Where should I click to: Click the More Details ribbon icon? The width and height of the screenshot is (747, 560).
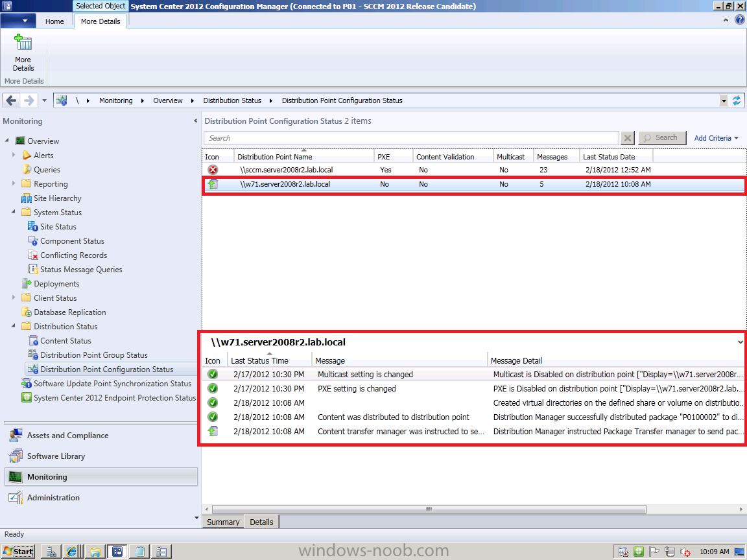23,43
